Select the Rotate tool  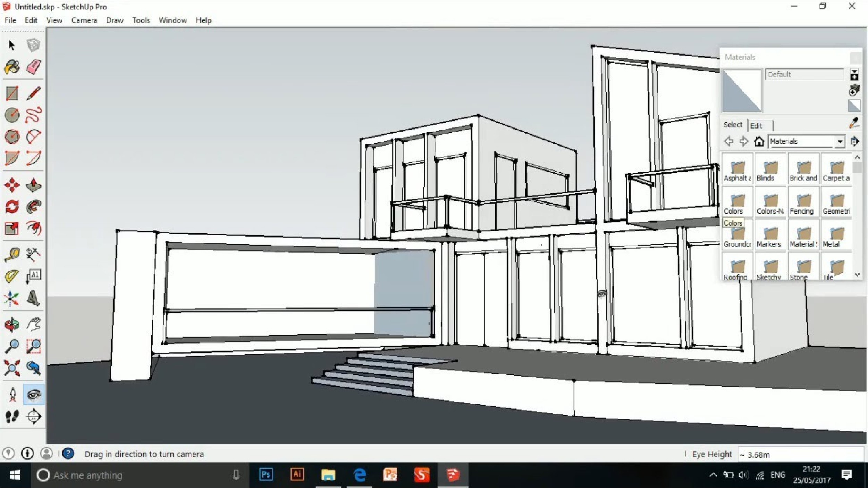click(12, 206)
